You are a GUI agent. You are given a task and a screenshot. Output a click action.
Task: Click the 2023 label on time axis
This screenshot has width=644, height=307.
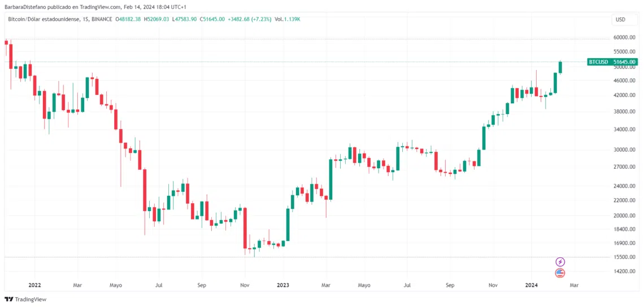click(283, 285)
